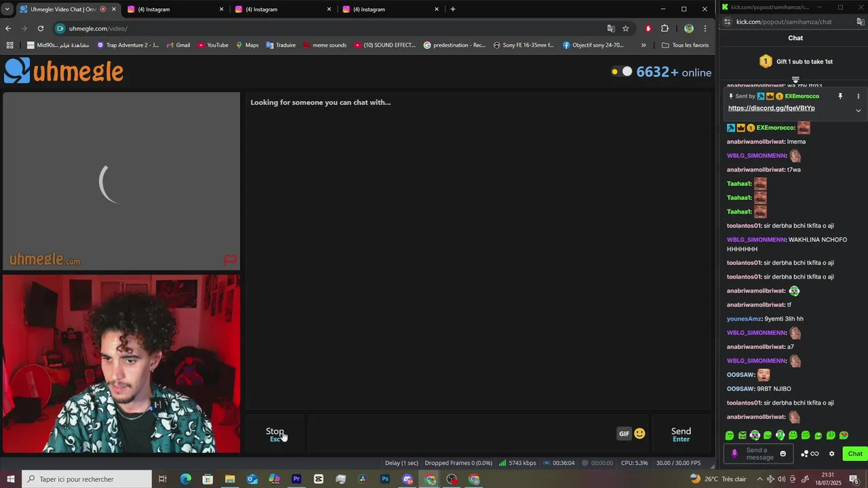The width and height of the screenshot is (868, 488).
Task: Open Microsoft Edge from the taskbar
Action: pos(186,479)
